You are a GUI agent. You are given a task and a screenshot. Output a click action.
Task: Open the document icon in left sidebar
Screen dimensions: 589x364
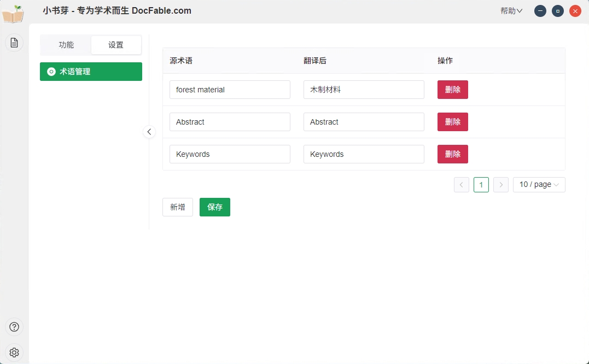(x=14, y=43)
